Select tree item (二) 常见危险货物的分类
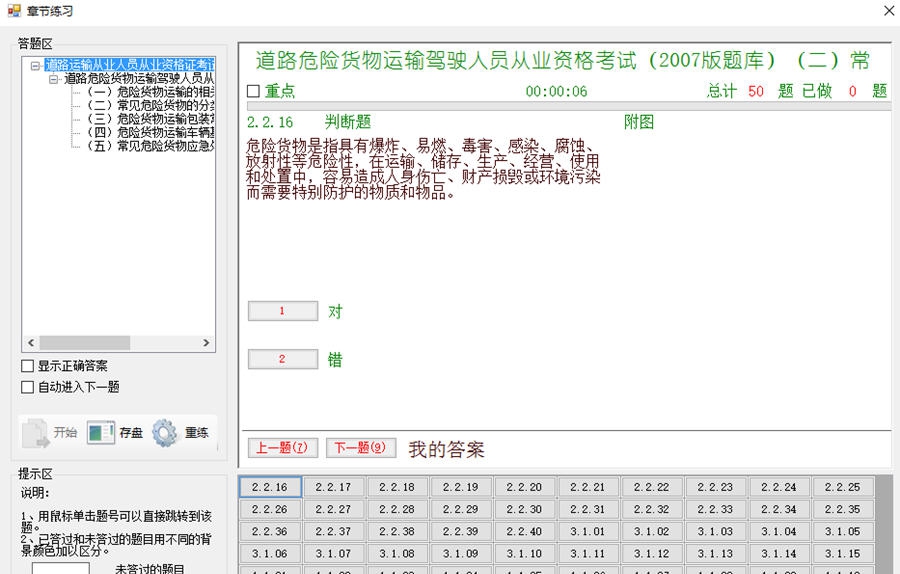 (150, 106)
